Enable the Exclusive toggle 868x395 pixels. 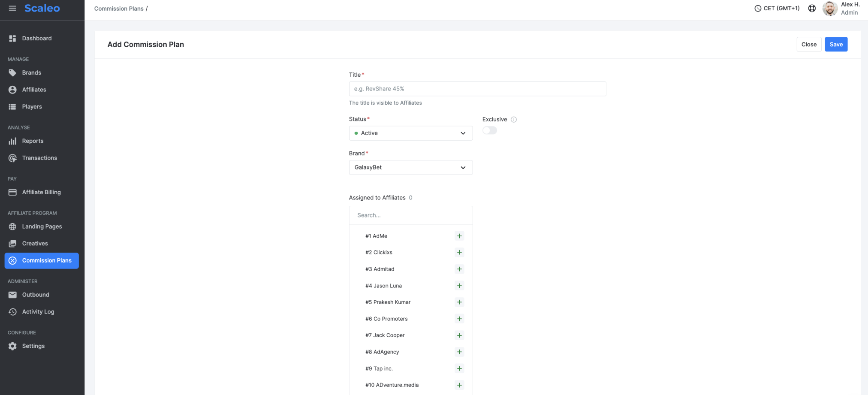[490, 130]
